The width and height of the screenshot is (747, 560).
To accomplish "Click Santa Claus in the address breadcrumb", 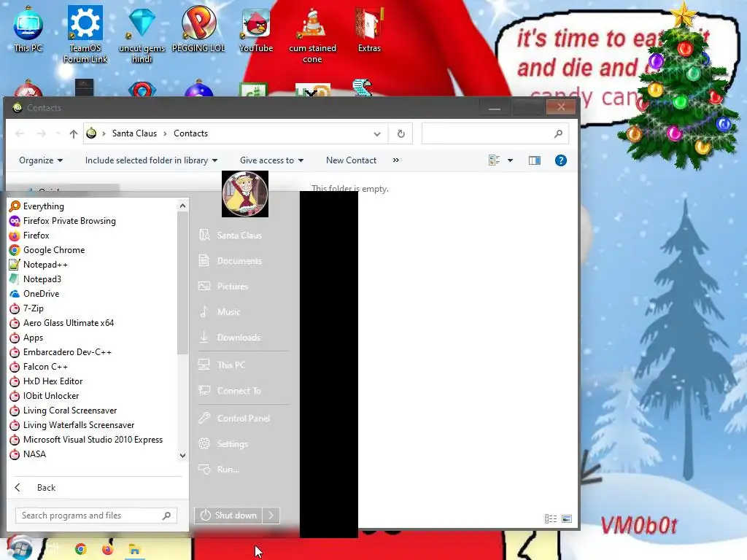I will click(x=134, y=134).
